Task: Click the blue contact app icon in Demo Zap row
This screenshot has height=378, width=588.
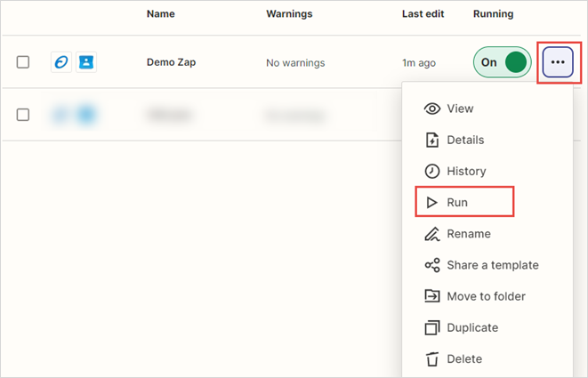Action: [x=86, y=62]
